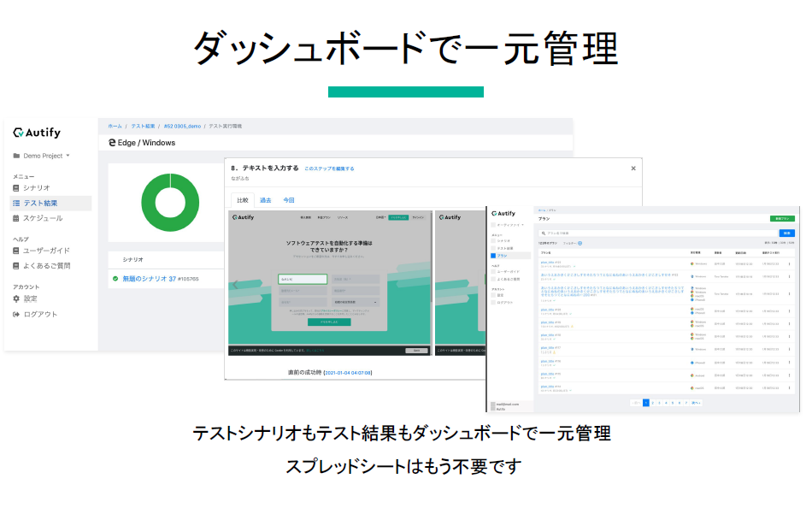This screenshot has width=812, height=514.
Task: Switch to the 今日 tab
Action: pyautogui.click(x=289, y=200)
